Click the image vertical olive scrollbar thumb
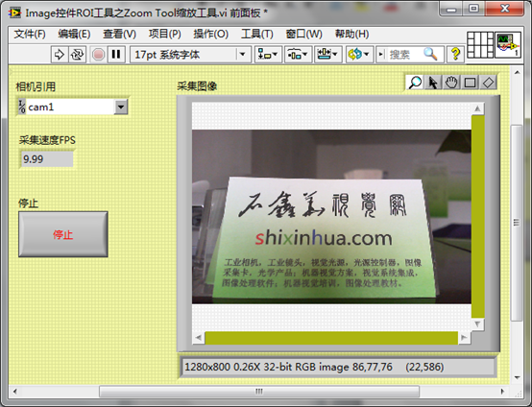Screen dimensions: 532x407 coord(477,217)
